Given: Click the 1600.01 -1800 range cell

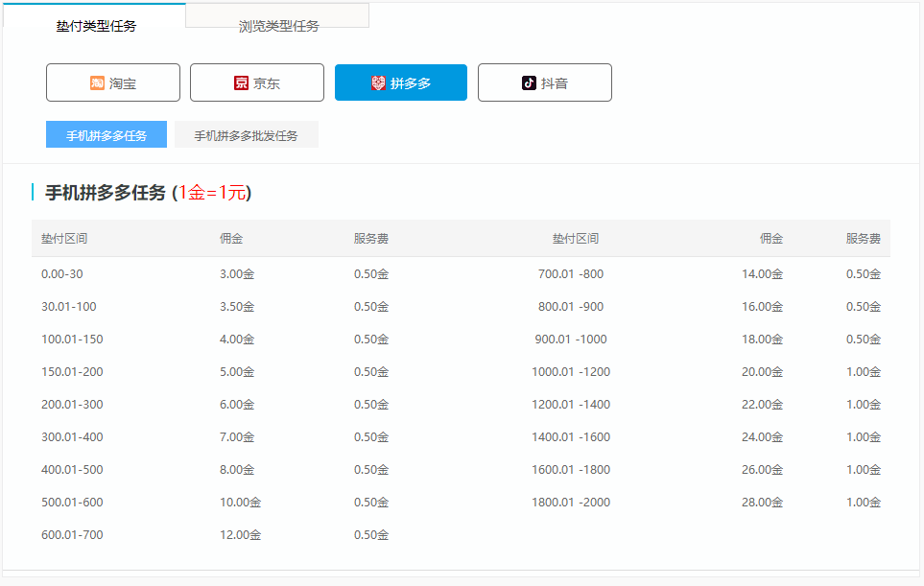Looking at the screenshot, I should coord(571,469).
